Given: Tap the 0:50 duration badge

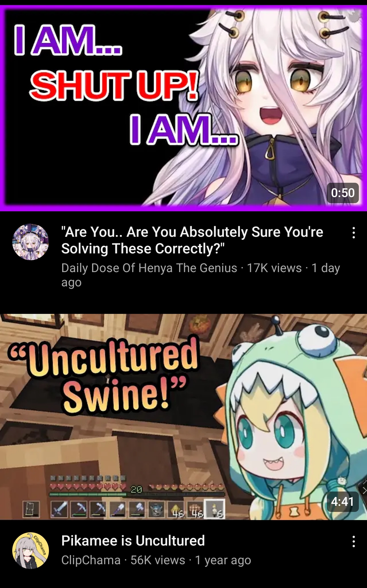Looking at the screenshot, I should pos(343,193).
